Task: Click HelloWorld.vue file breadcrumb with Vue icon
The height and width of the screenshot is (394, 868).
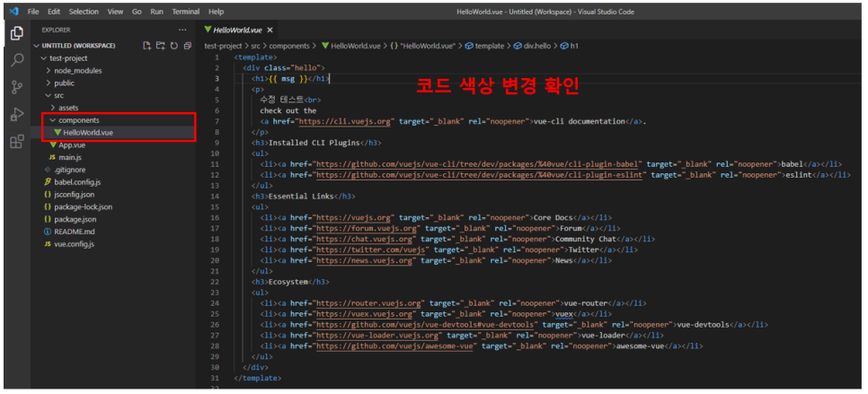Action: tap(351, 47)
